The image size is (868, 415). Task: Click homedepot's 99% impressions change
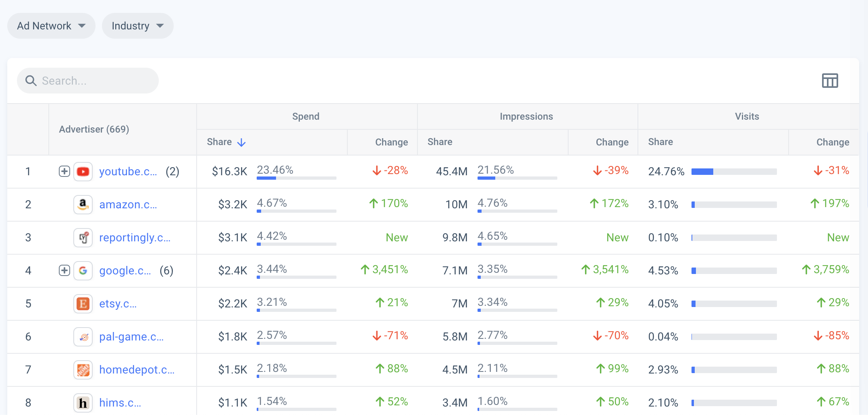pos(612,369)
